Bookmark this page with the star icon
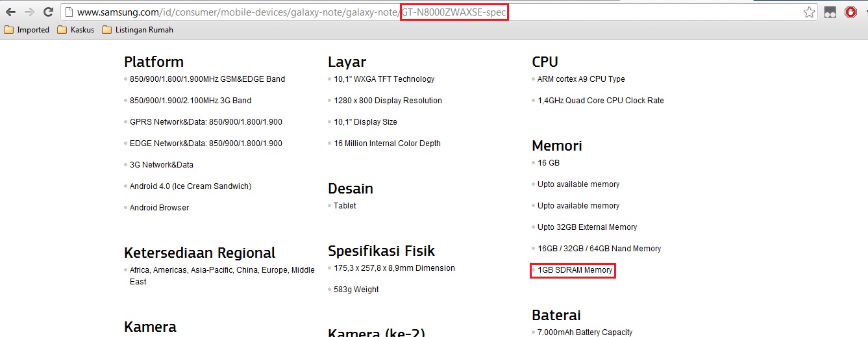 pos(809,12)
